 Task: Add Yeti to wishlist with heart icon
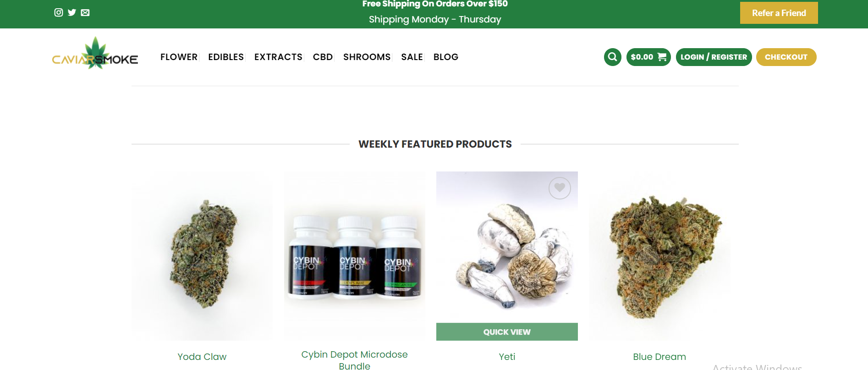pos(560,188)
